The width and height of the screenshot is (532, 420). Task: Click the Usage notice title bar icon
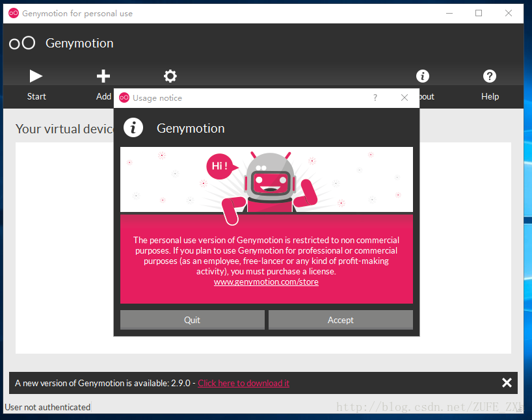point(124,98)
